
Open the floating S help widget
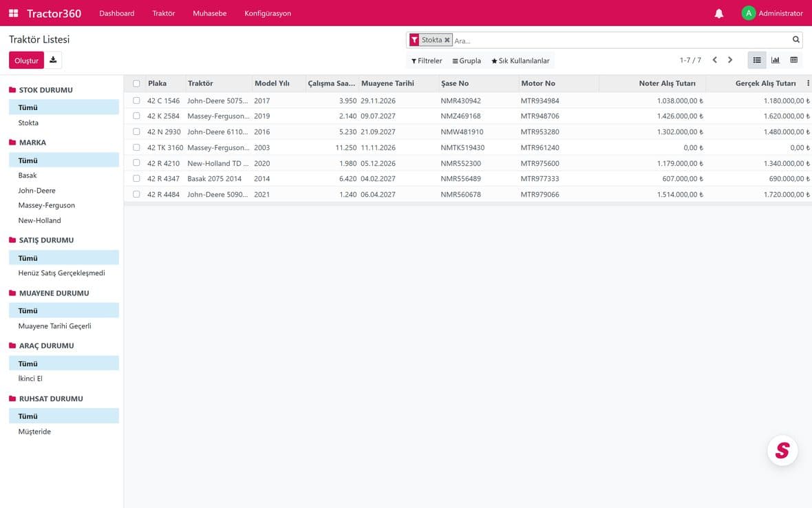click(782, 450)
